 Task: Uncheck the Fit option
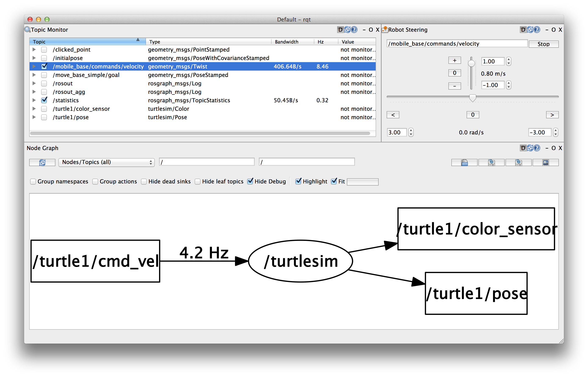point(334,181)
